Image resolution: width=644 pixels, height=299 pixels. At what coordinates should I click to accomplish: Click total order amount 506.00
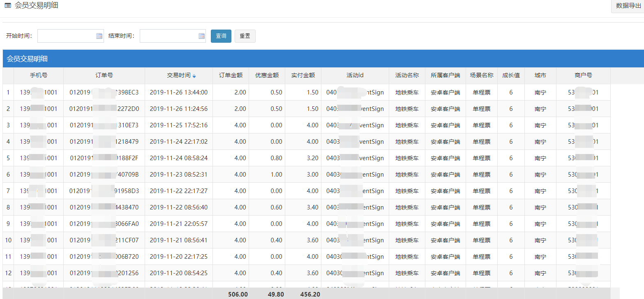pyautogui.click(x=238, y=294)
